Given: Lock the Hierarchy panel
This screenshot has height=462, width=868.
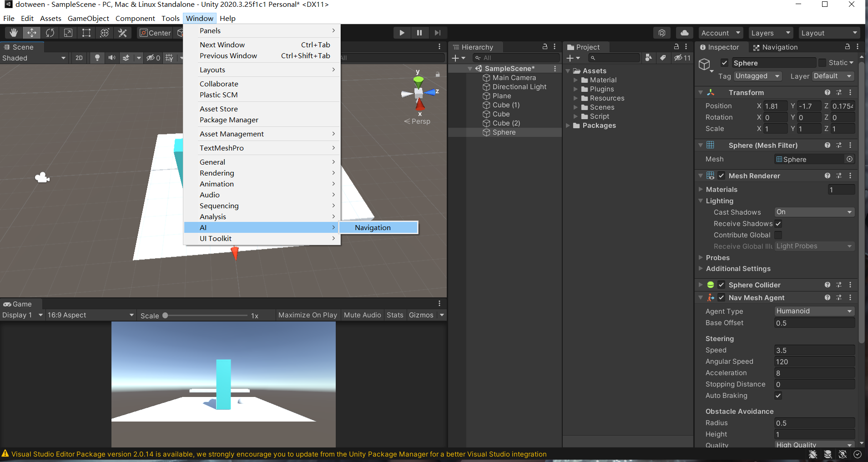Looking at the screenshot, I should coord(545,47).
